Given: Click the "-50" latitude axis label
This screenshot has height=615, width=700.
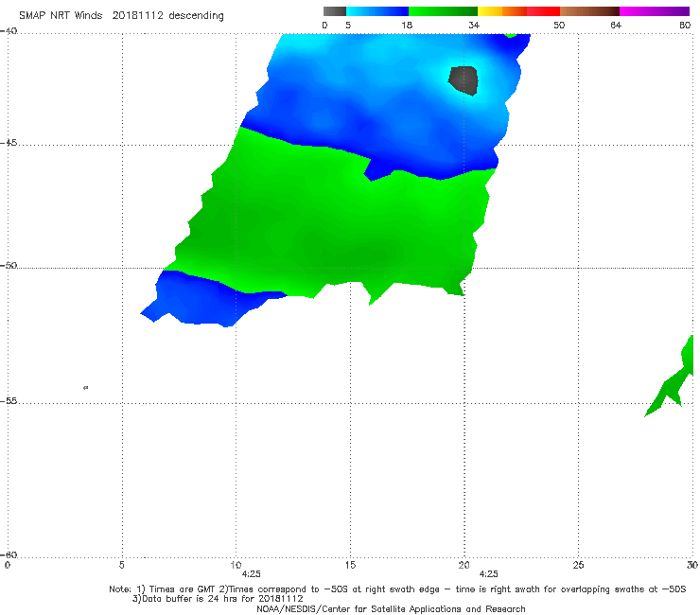Looking at the screenshot, I should click(9, 266).
